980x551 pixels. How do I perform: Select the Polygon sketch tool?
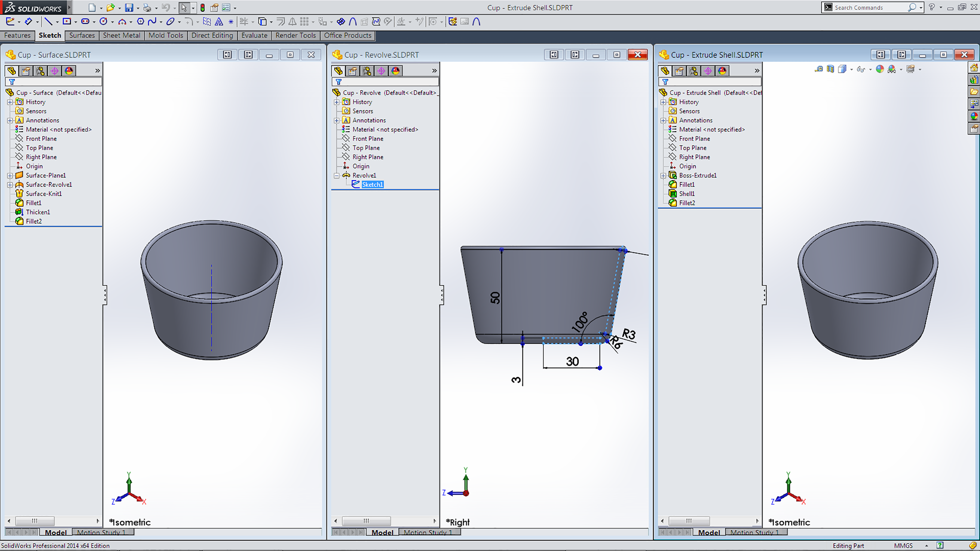click(x=140, y=21)
